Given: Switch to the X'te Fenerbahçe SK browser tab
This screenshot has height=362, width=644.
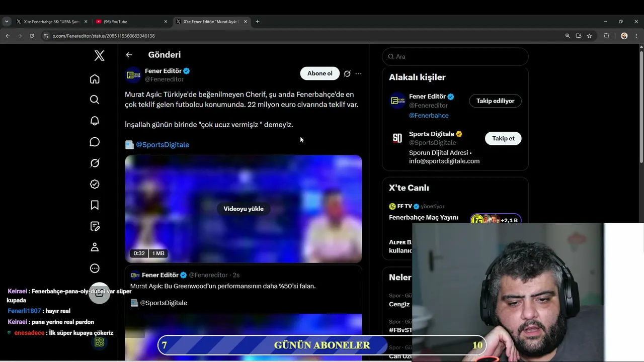Looking at the screenshot, I should click(51, 22).
